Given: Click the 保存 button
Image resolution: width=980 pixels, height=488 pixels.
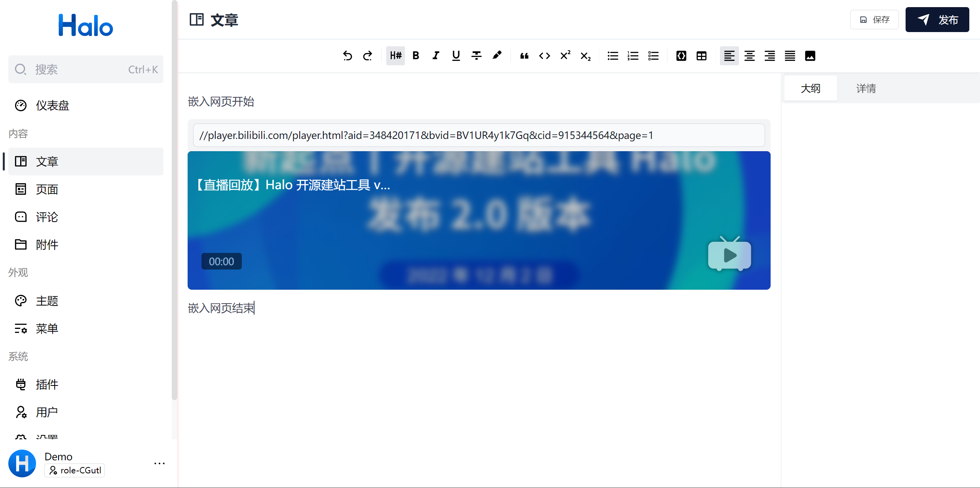Looking at the screenshot, I should click(874, 19).
